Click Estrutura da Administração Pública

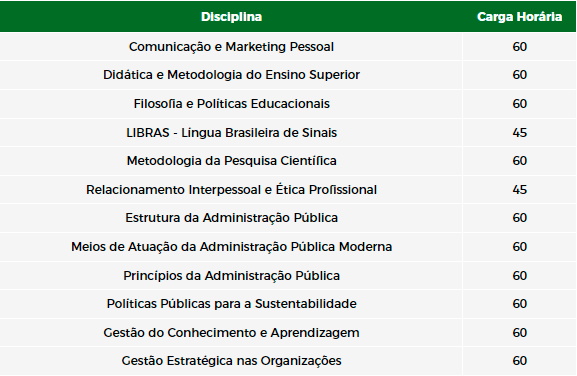click(231, 218)
